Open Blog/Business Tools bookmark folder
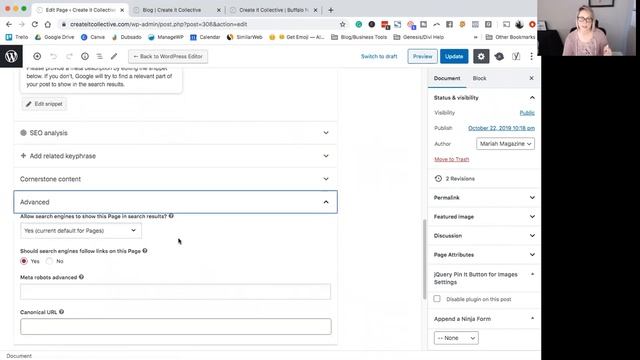The width and height of the screenshot is (640, 360). [x=359, y=37]
